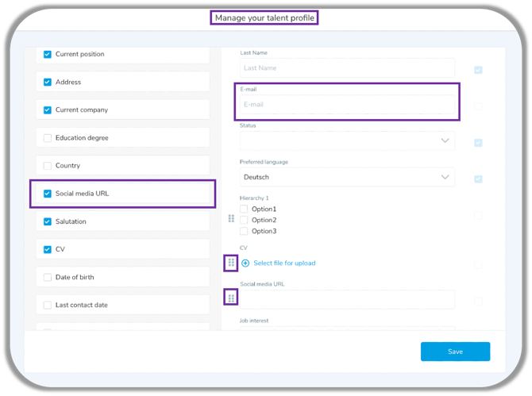The width and height of the screenshot is (532, 396).
Task: Click the plus icon for file upload
Action: click(245, 263)
